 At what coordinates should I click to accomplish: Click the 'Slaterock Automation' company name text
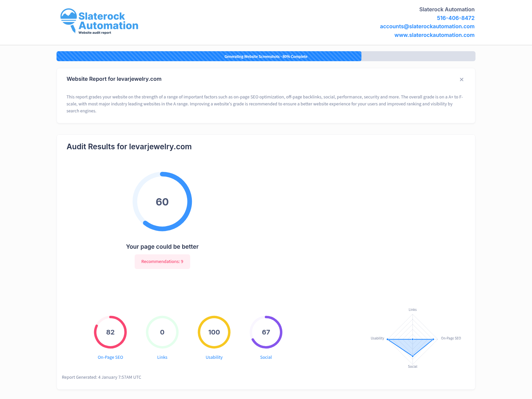447,9
